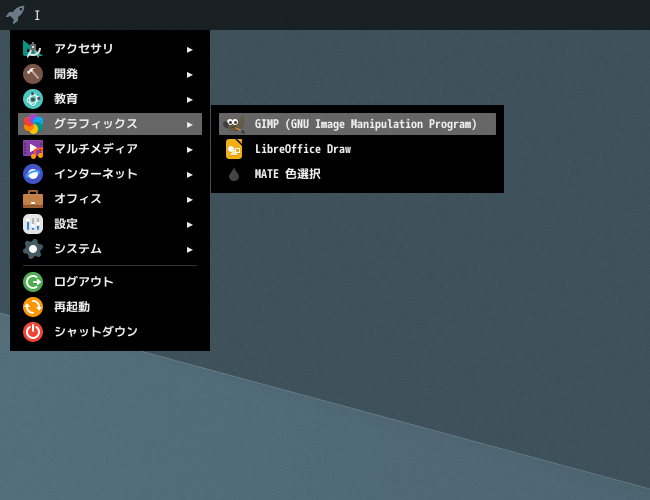The height and width of the screenshot is (500, 650).
Task: Expand アクセサリ submenu arrow
Action: point(189,50)
